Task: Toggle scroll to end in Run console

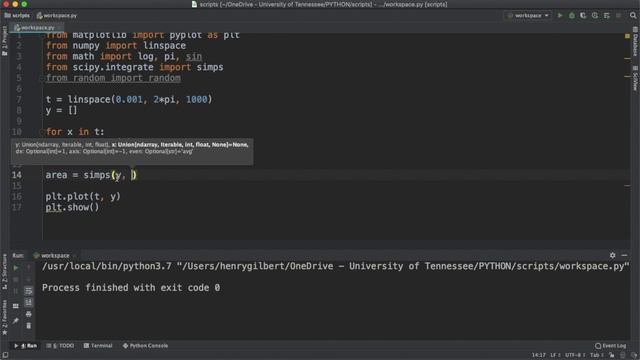Action: [29, 302]
